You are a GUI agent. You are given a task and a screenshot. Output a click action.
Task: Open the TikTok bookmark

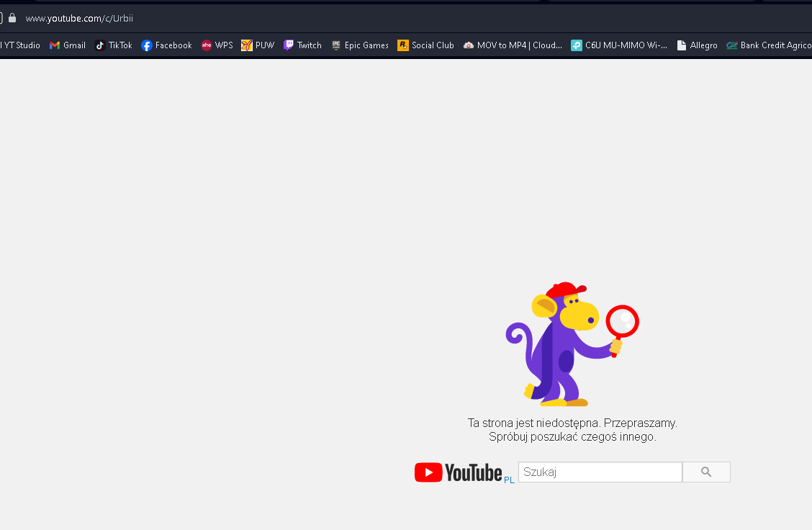pyautogui.click(x=114, y=45)
